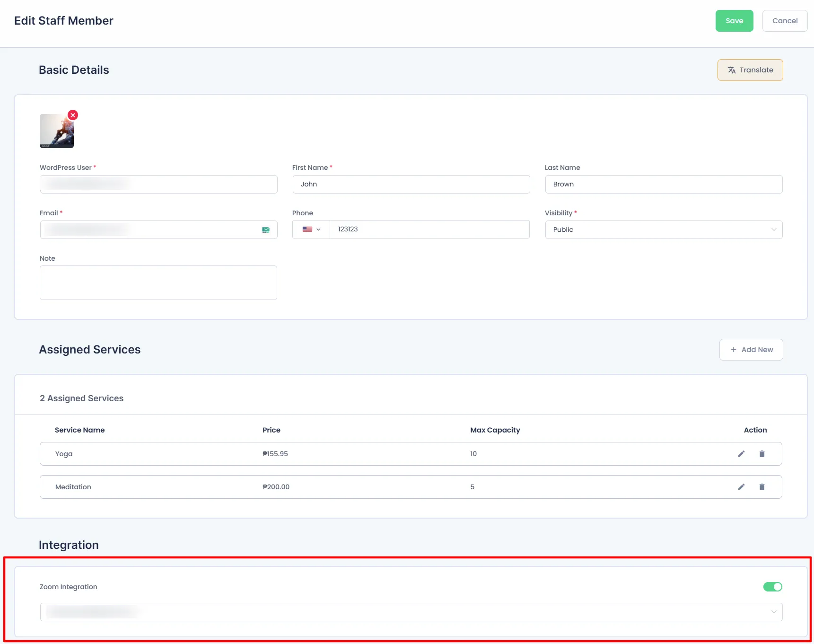Delete the Meditation service with trash icon
Image resolution: width=814 pixels, height=644 pixels.
point(762,487)
